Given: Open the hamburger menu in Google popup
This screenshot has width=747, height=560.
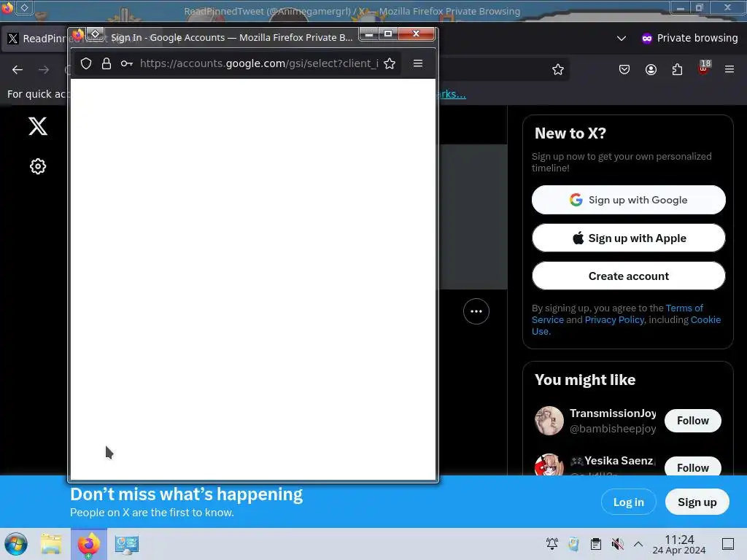Looking at the screenshot, I should pos(418,63).
